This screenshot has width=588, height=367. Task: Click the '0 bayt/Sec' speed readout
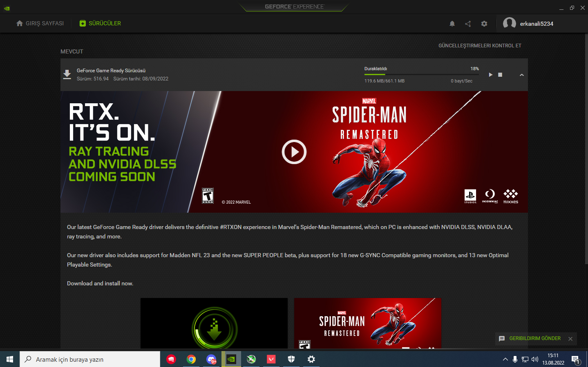pyautogui.click(x=462, y=81)
